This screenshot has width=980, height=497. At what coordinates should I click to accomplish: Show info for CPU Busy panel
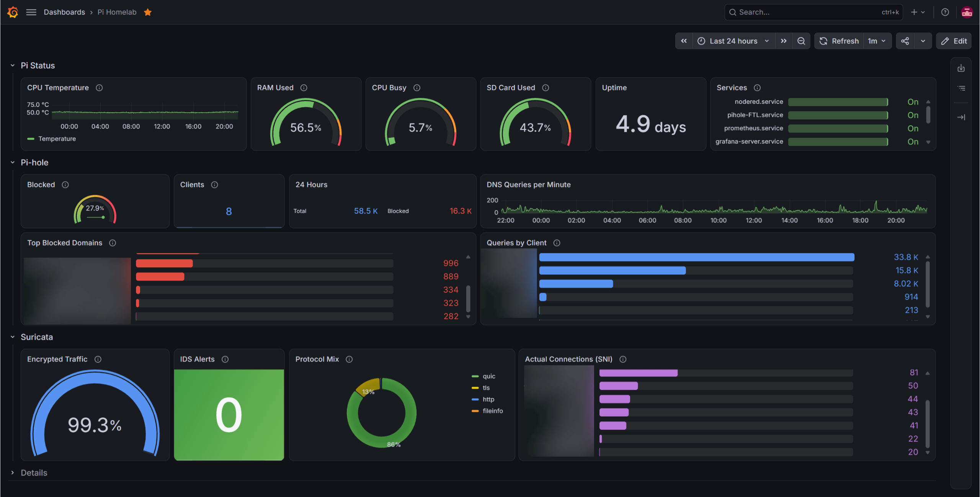tap(417, 88)
